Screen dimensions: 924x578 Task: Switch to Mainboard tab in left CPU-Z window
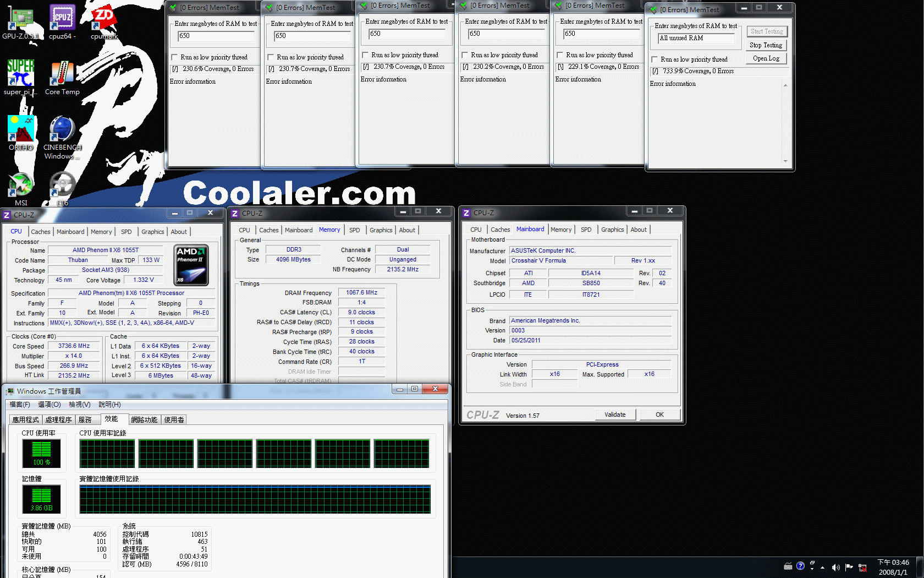[70, 232]
